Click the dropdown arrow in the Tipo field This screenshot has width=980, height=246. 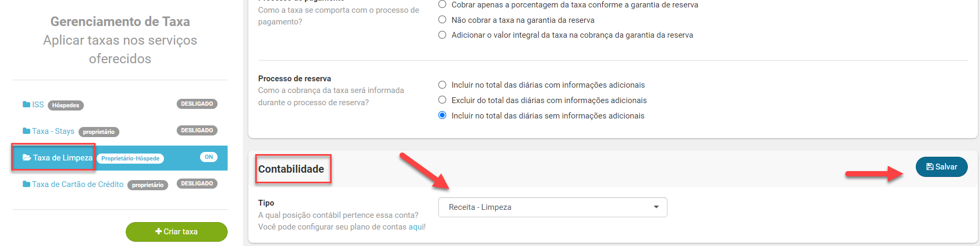click(x=656, y=207)
